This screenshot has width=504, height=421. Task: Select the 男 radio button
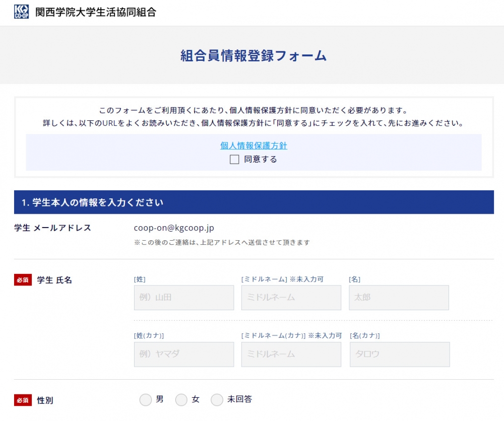[145, 400]
